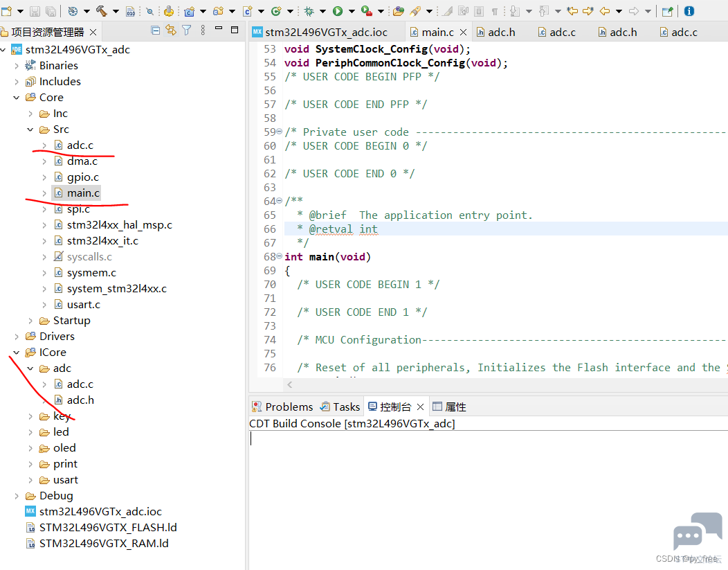Click the next annotation icon
This screenshot has height=570, width=728.
515,10
